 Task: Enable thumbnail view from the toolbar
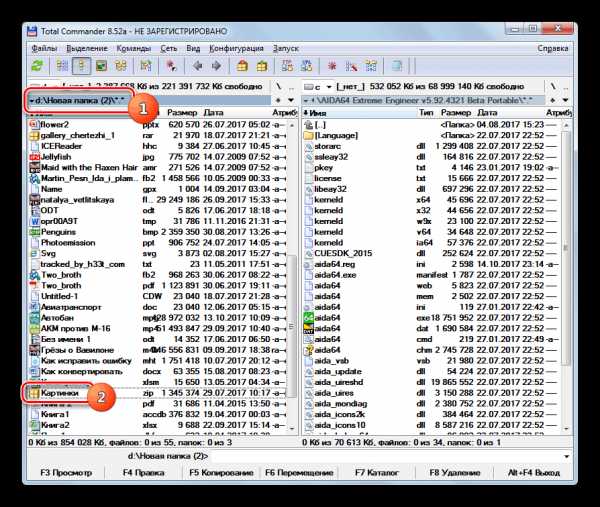(x=101, y=66)
